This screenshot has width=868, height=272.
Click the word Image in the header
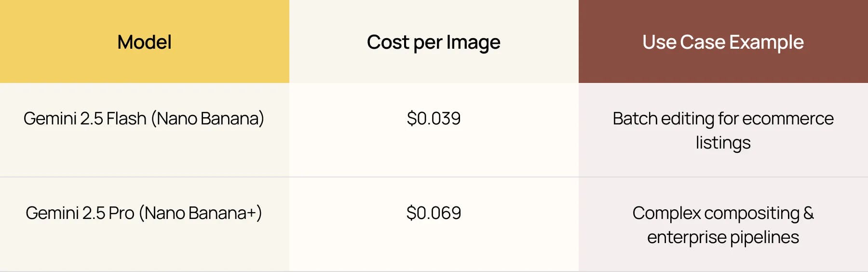click(x=473, y=42)
